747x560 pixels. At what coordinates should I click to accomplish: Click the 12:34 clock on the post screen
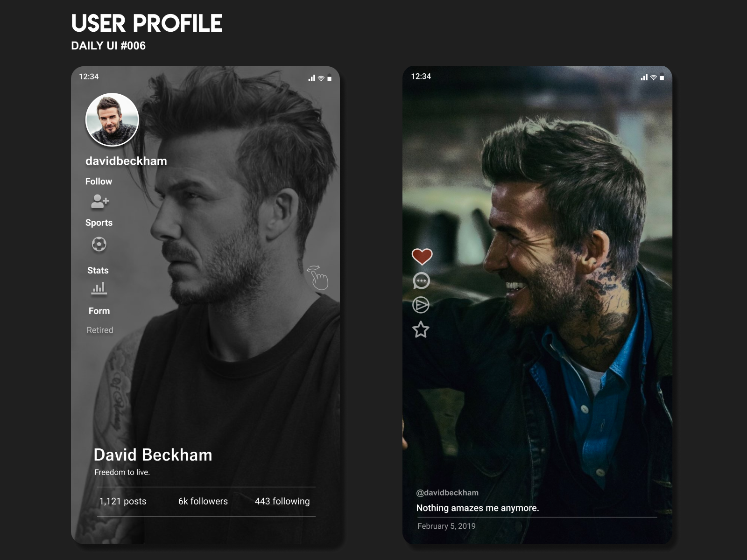(x=421, y=77)
